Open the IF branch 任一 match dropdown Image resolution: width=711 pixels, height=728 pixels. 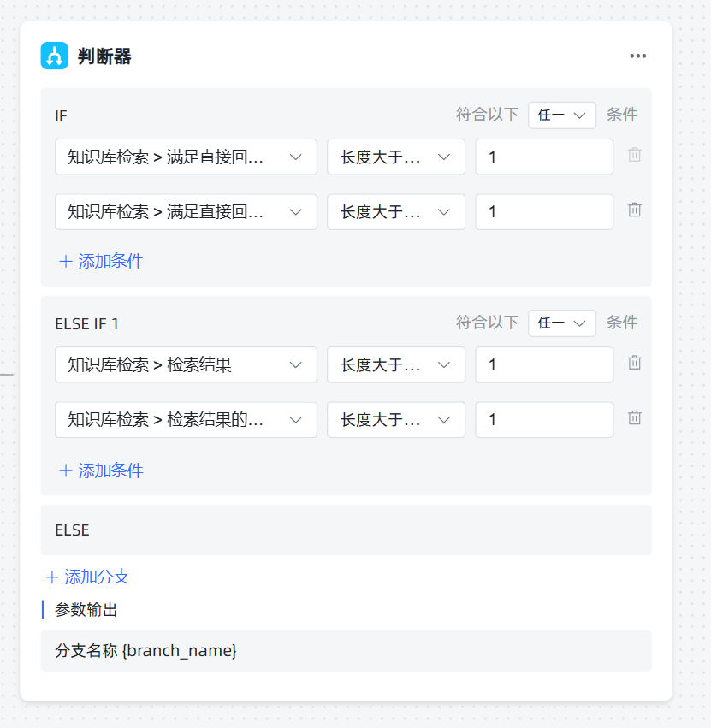coord(561,115)
